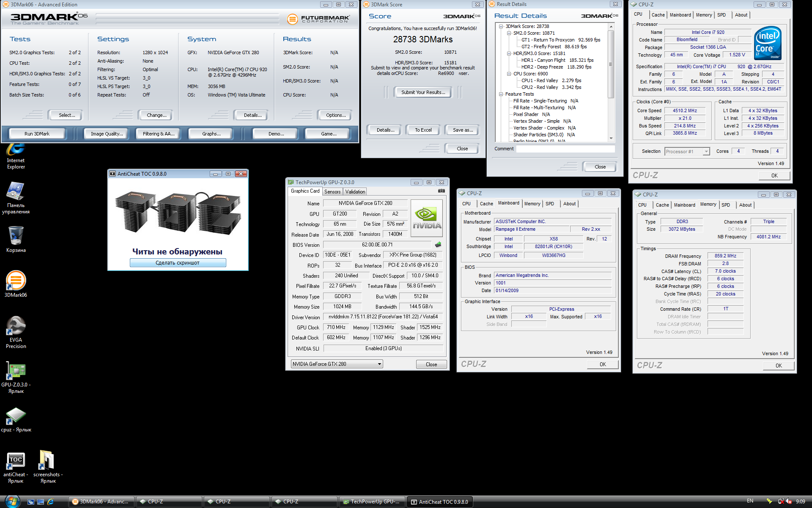Select the cpuz shortcut desktop icon
This screenshot has width=812, height=508.
pos(16,420)
